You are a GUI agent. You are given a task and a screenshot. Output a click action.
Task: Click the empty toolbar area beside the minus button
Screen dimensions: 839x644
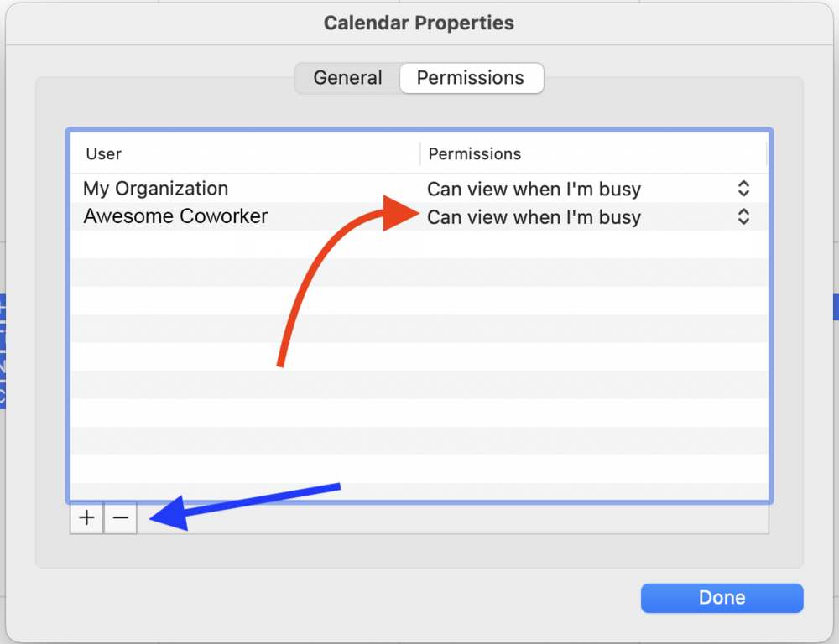453,518
